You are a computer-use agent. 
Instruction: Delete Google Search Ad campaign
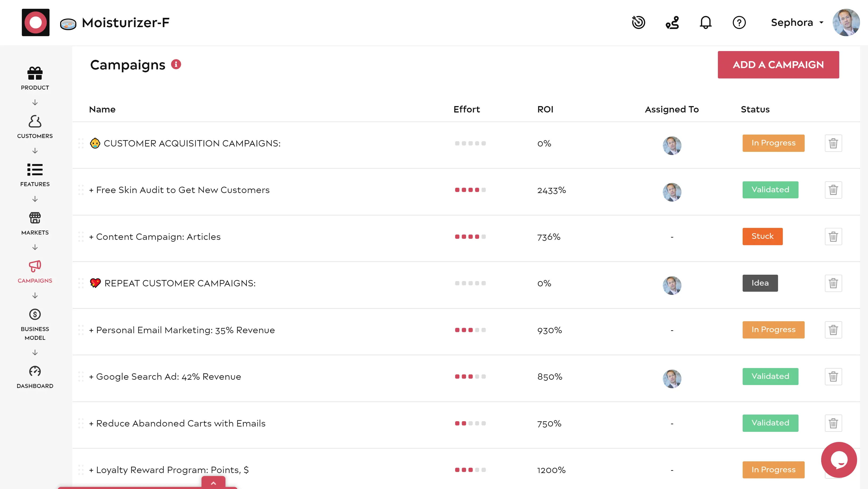pyautogui.click(x=833, y=376)
